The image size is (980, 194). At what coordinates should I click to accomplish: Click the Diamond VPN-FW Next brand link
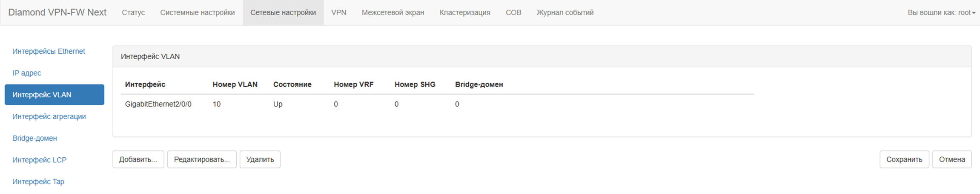(57, 12)
